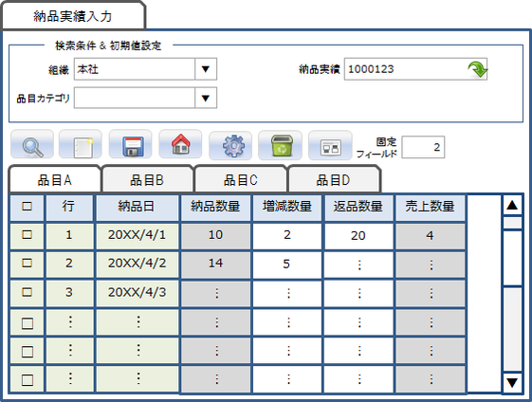The height and width of the screenshot is (402, 532).
Task: Click the 固定フィールド input showing 2
Action: pyautogui.click(x=423, y=147)
